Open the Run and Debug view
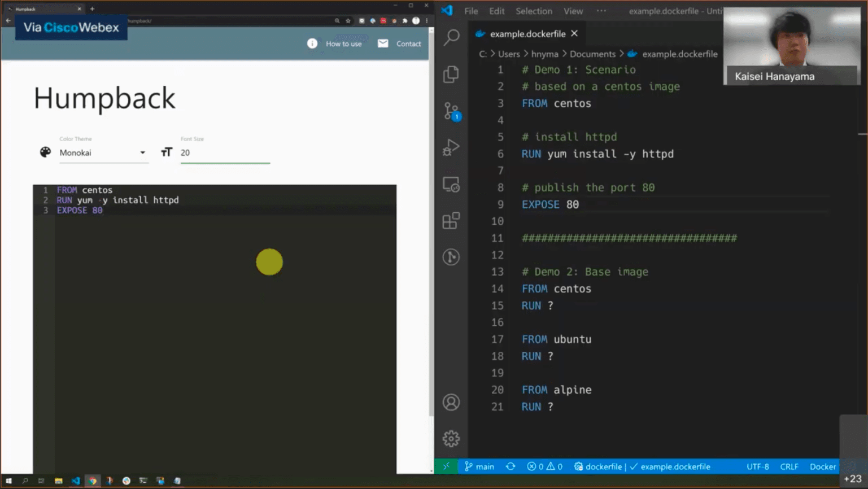 (451, 147)
